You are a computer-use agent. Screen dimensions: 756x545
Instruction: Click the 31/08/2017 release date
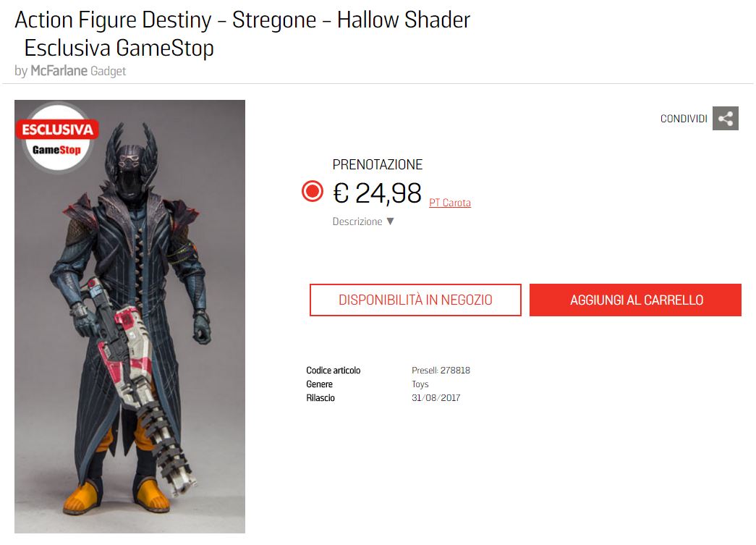(436, 398)
